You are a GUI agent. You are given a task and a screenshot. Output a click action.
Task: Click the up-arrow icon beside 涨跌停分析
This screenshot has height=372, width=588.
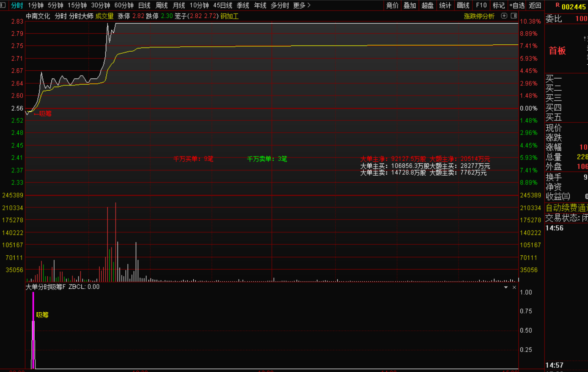pyautogui.click(x=504, y=16)
